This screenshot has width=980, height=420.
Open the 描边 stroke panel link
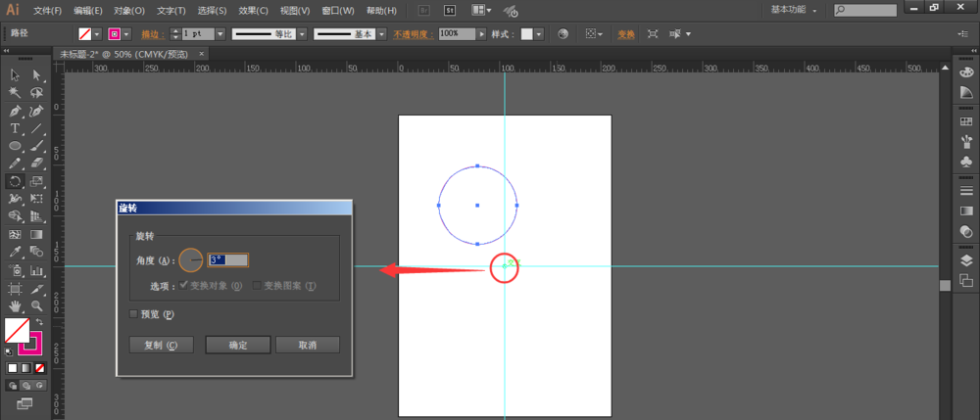(x=153, y=34)
